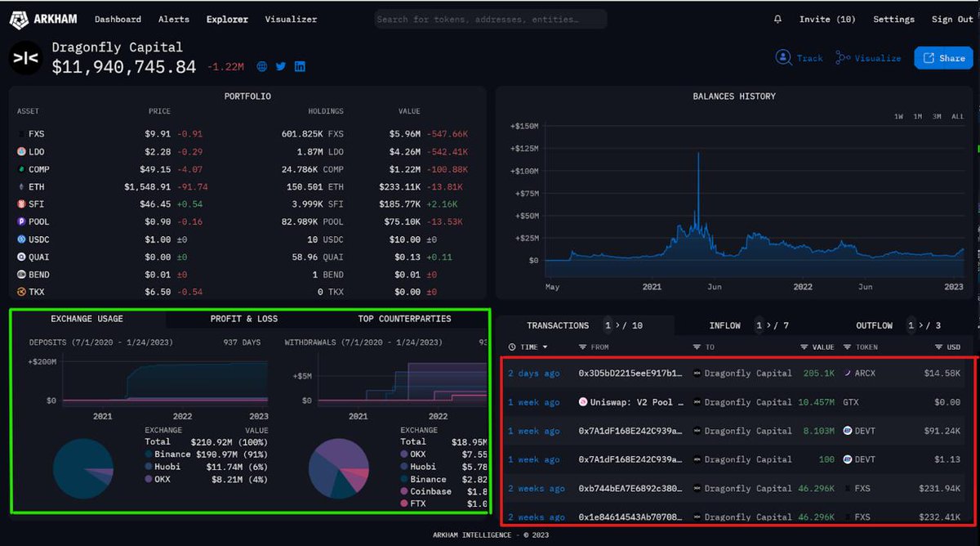Click the deposits pie chart
Viewport: 980px width, 546px height.
coord(82,468)
